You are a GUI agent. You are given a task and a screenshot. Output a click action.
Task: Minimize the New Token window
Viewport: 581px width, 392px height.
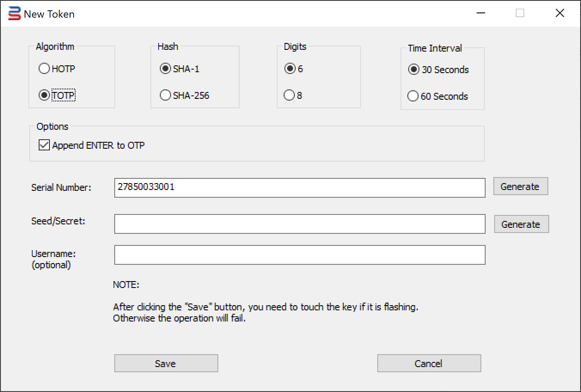[x=481, y=13]
